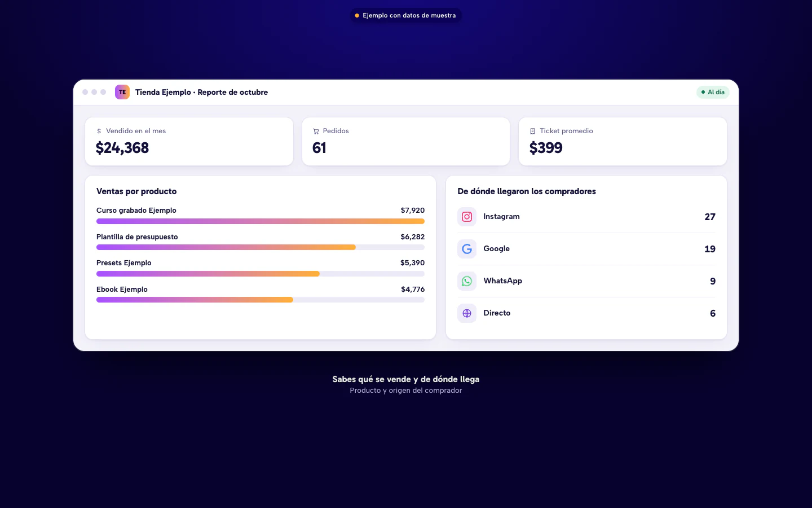
Task: Click the Presets Ejemplo progress bar
Action: coord(261,274)
